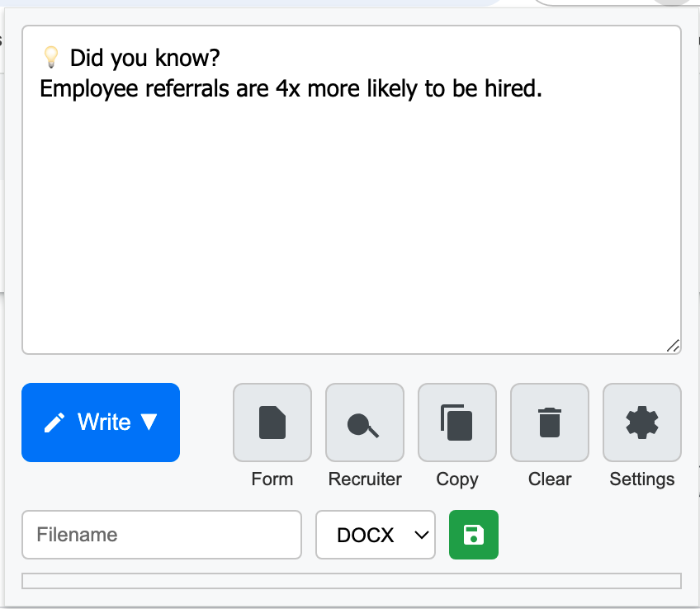
Task: Click the "Clear" text label
Action: point(550,479)
